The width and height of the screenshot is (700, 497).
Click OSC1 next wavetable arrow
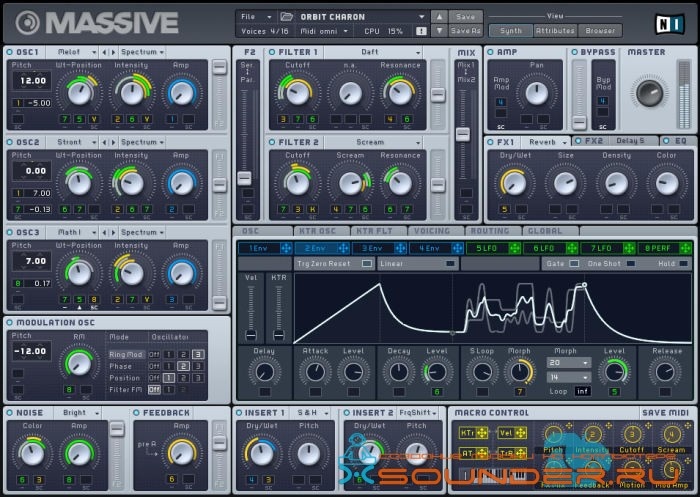[113, 52]
